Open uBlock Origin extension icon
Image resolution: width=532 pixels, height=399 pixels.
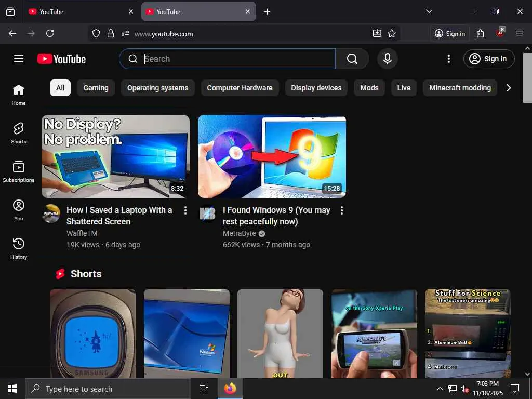point(500,33)
